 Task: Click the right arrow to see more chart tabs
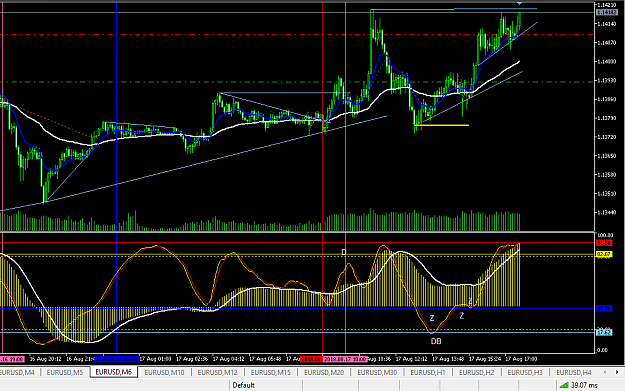pyautogui.click(x=617, y=372)
